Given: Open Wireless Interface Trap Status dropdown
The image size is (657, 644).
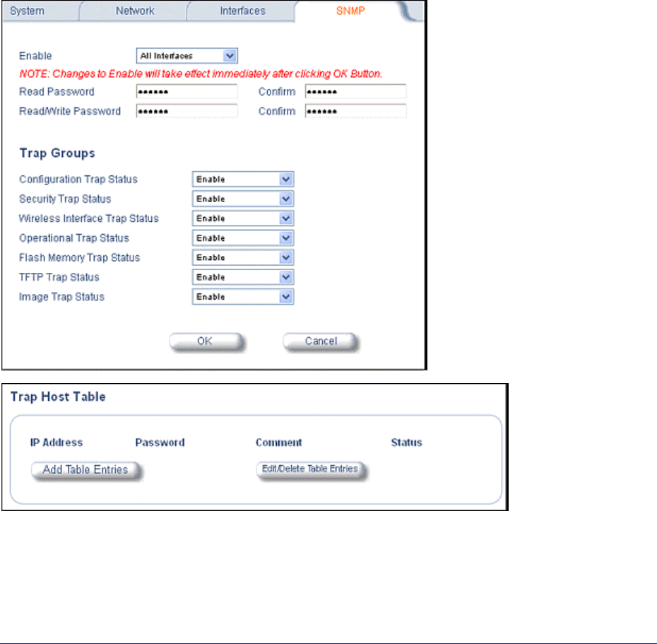Looking at the screenshot, I should pyautogui.click(x=243, y=218).
